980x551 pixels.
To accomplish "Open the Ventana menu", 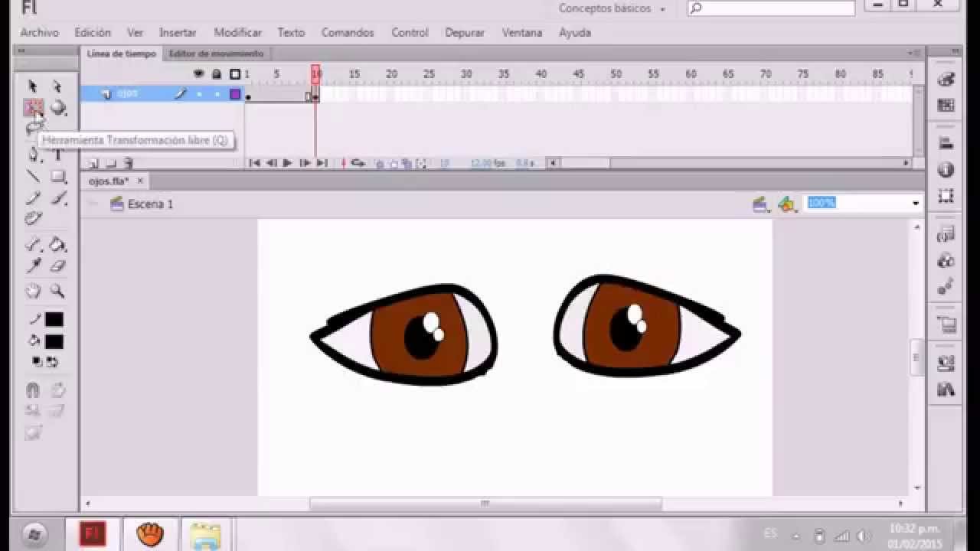I will (522, 33).
